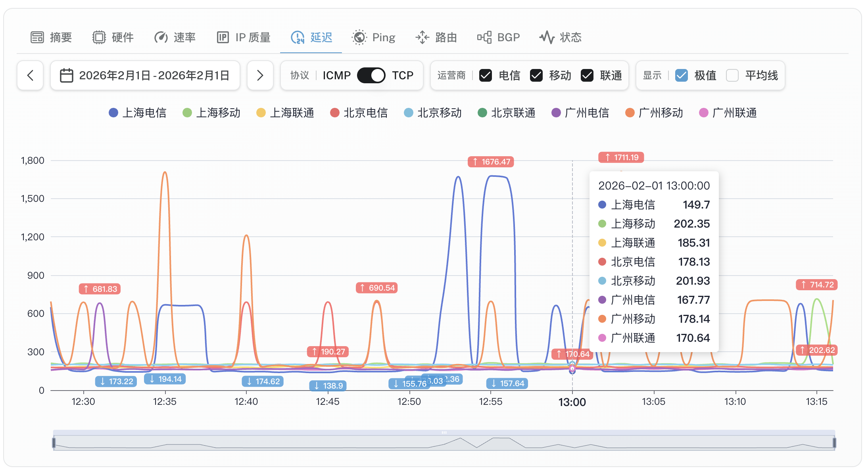Uncheck the 移动 carrier checkbox
868x475 pixels.
536,75
